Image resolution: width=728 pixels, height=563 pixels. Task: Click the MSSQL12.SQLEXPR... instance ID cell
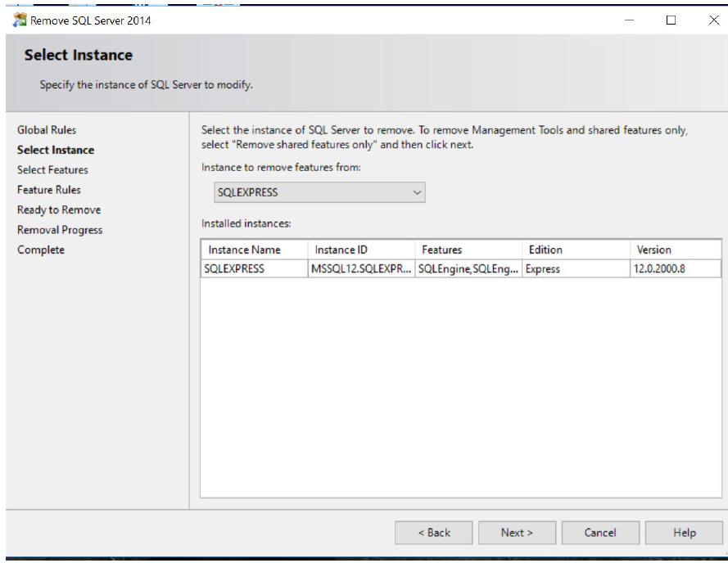tap(361, 268)
